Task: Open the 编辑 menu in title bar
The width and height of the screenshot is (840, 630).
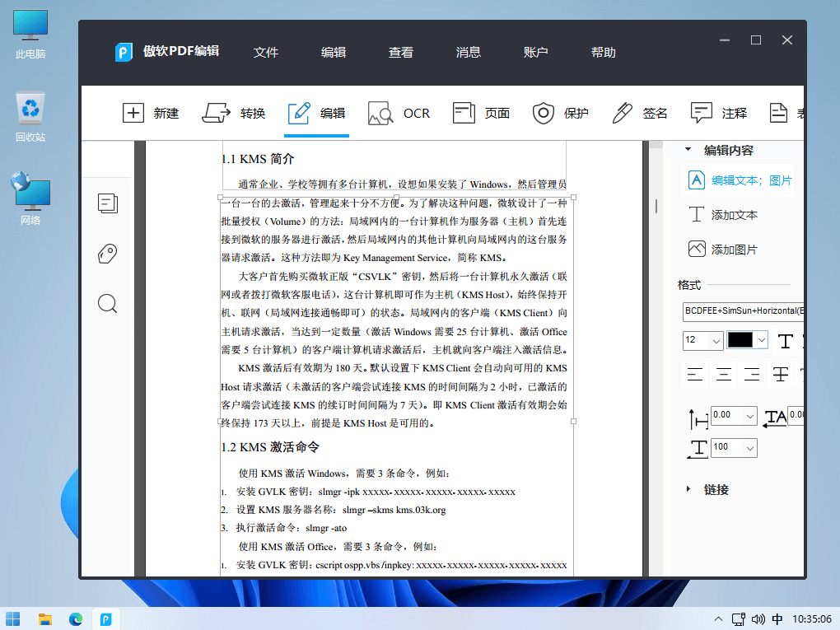Action: coord(334,52)
